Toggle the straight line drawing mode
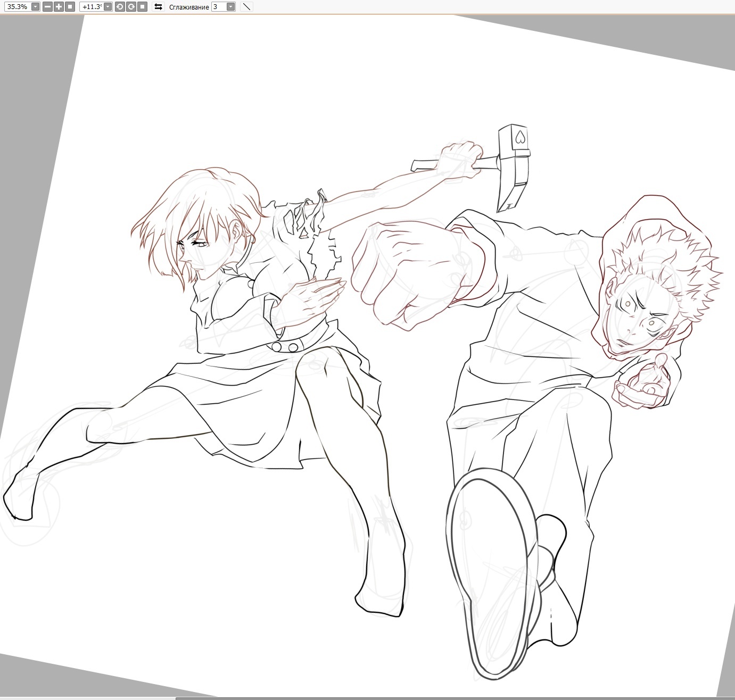 pos(246,7)
